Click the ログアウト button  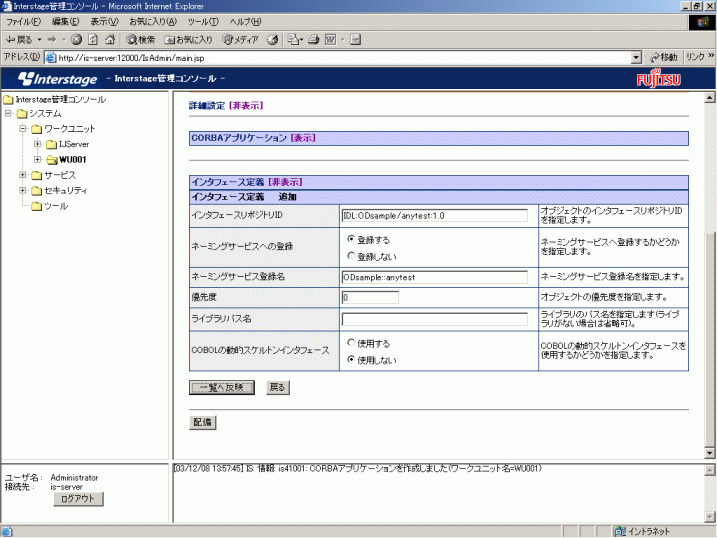coord(78,499)
